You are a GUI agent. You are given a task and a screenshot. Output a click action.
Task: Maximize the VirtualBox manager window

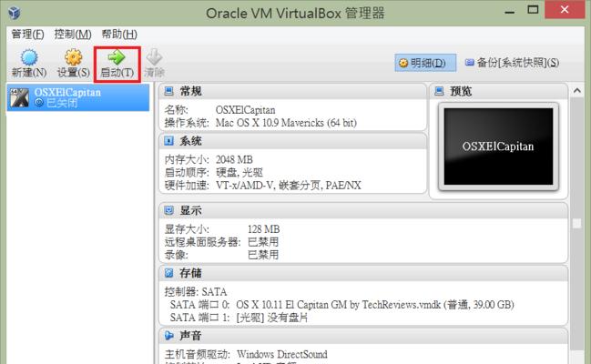[x=533, y=10]
